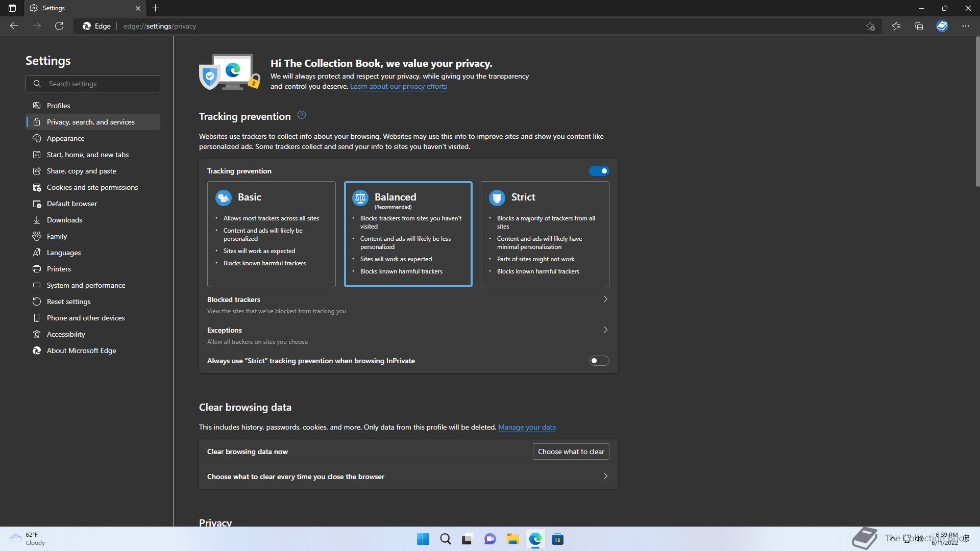This screenshot has height=551, width=980.
Task: Open the tab actions menu icon
Action: [x=12, y=8]
